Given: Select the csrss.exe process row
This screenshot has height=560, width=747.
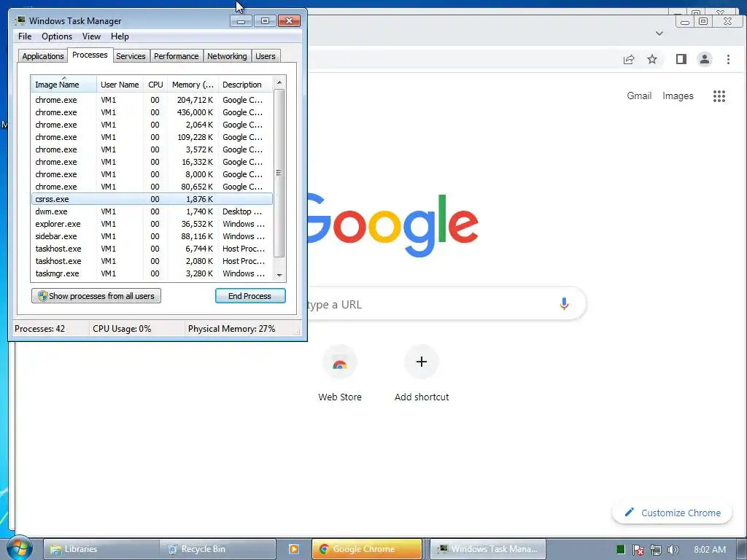Looking at the screenshot, I should pos(152,199).
